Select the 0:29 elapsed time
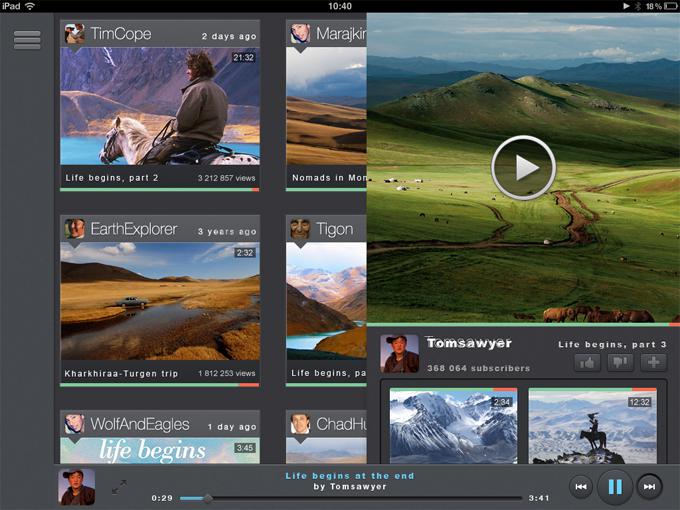This screenshot has height=510, width=680. (162, 498)
